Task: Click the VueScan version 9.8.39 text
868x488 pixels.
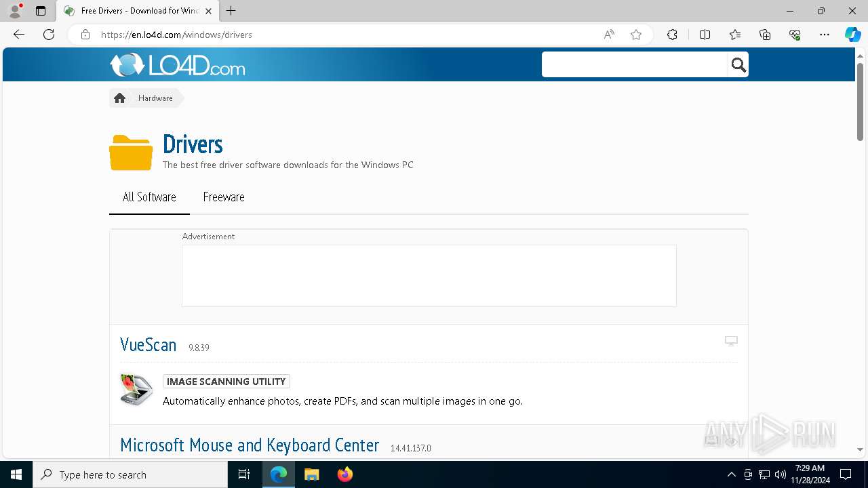Action: tap(199, 348)
